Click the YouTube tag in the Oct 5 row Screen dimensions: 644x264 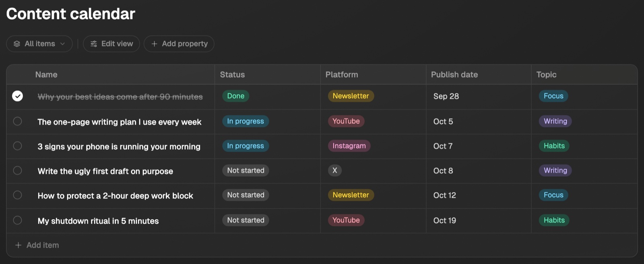tap(346, 121)
